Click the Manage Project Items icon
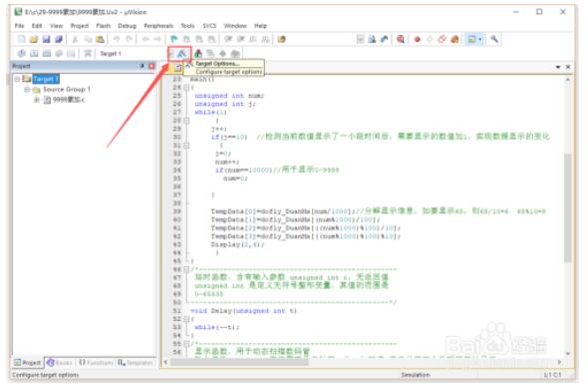The image size is (588, 391). coord(198,53)
